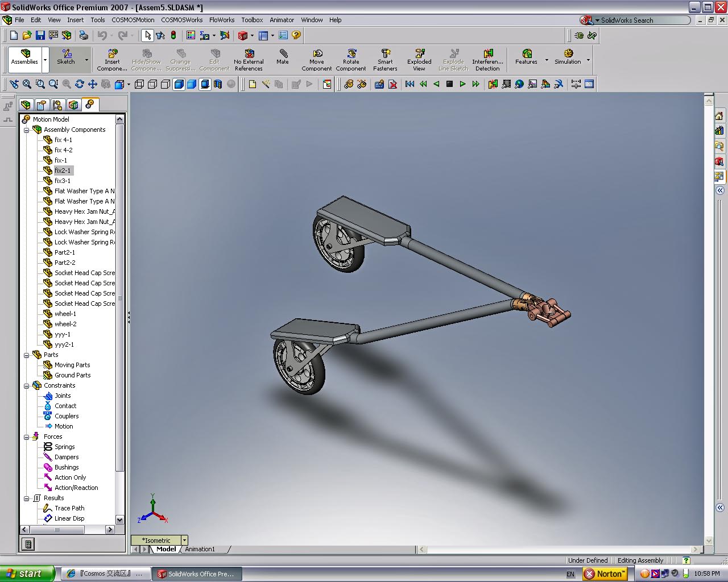
Task: Open the COSMOSMotion menu
Action: [x=133, y=20]
